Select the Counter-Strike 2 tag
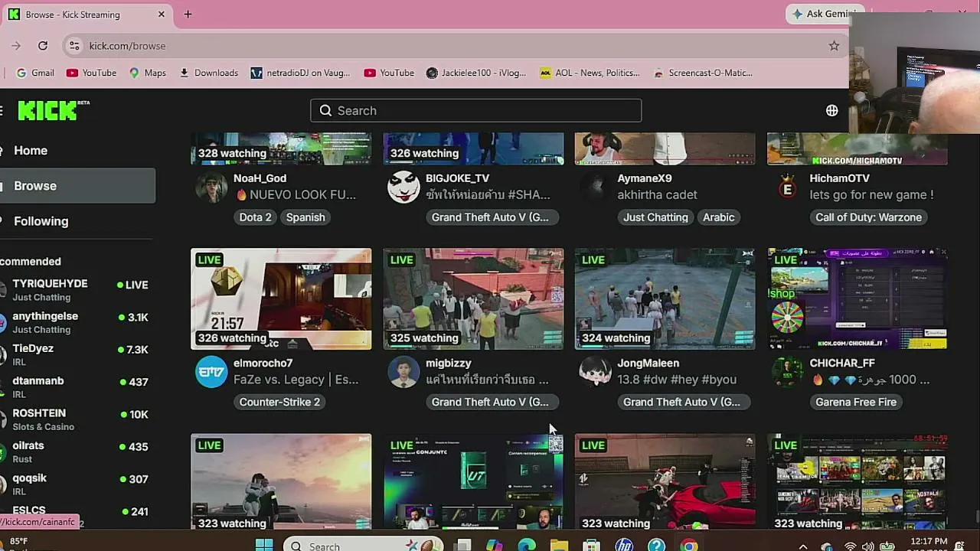The height and width of the screenshot is (551, 980). [x=279, y=402]
